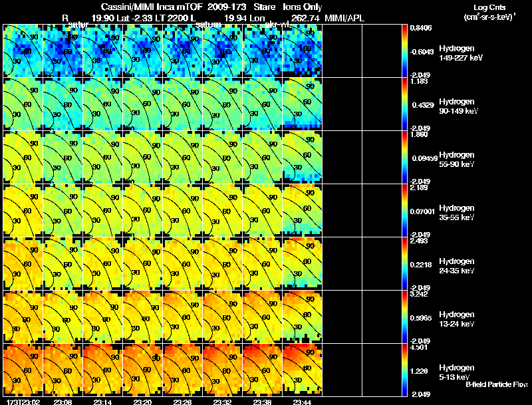Screen dimensions: 532x405
Task: Click the Hydrogen 55-90 keV color bar
Action: click(x=404, y=158)
